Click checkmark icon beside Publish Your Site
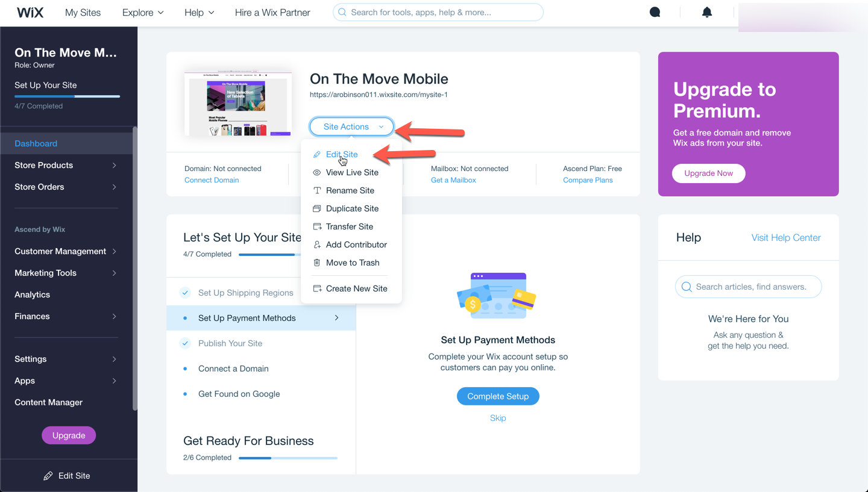Image resolution: width=868 pixels, height=492 pixels. (185, 344)
